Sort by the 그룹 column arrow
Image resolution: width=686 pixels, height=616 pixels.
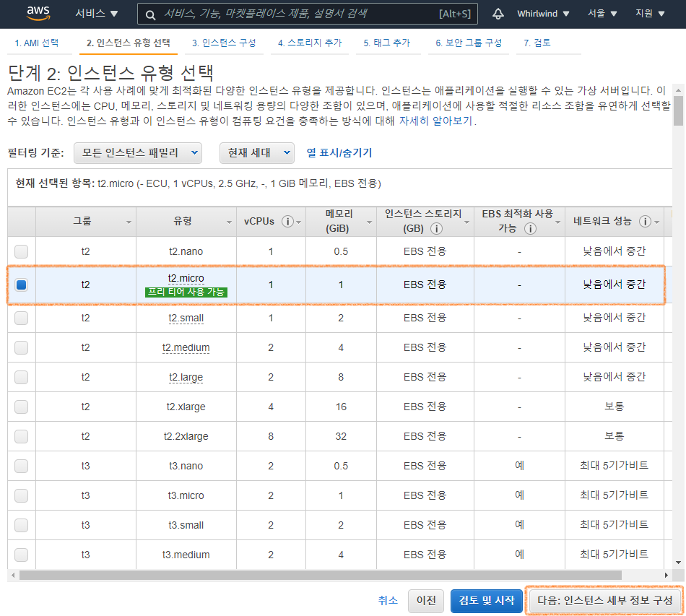pos(129,222)
